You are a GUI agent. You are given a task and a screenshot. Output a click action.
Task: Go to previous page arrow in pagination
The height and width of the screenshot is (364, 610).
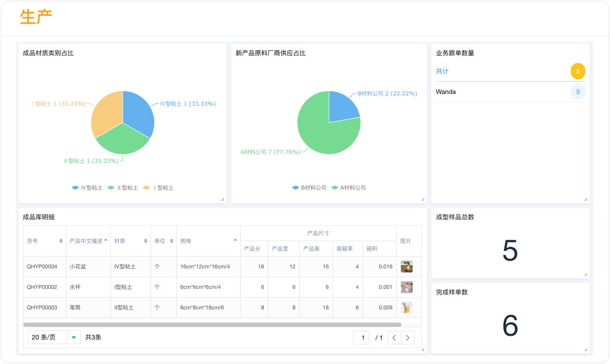(x=394, y=337)
